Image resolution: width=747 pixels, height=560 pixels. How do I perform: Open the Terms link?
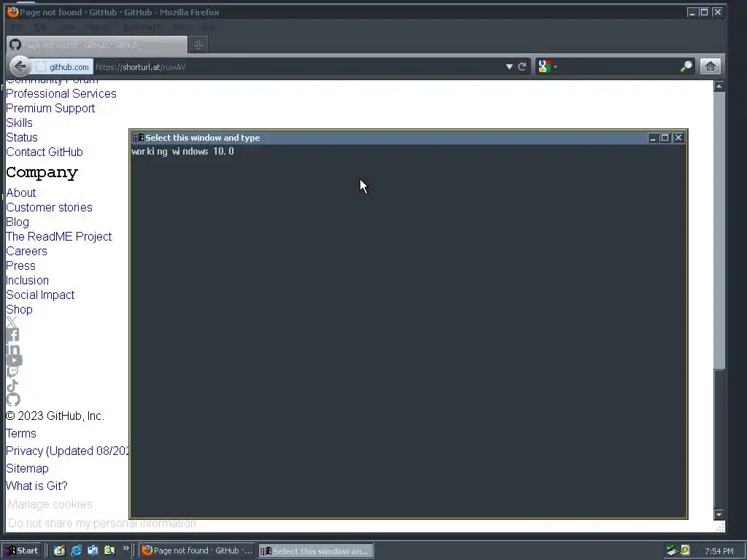click(21, 434)
